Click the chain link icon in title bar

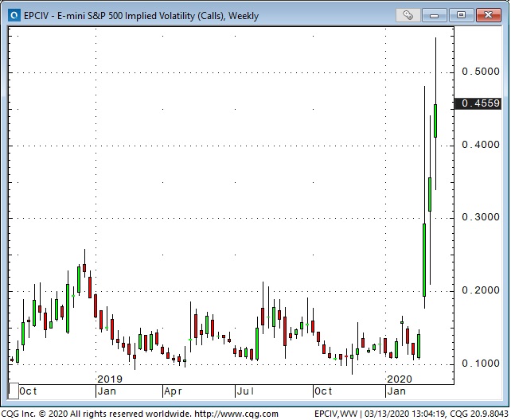pyautogui.click(x=408, y=15)
